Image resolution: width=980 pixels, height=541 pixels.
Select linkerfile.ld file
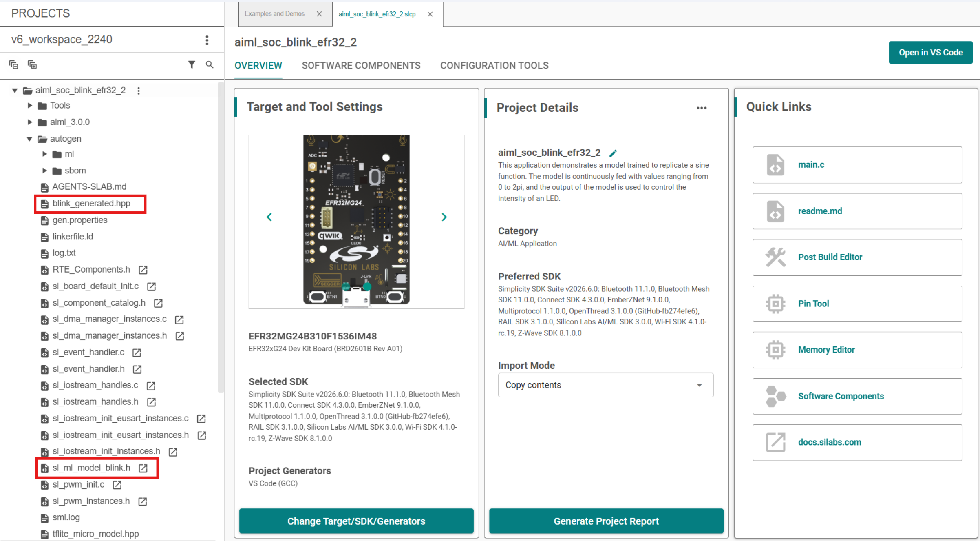[73, 237]
